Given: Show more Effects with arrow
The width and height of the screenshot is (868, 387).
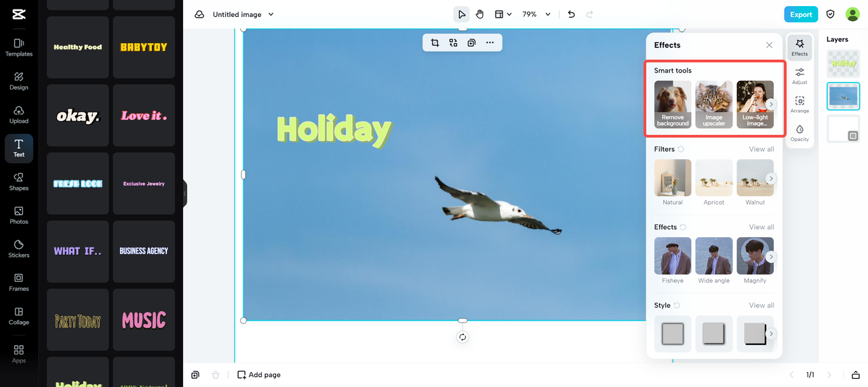Looking at the screenshot, I should pyautogui.click(x=771, y=257).
